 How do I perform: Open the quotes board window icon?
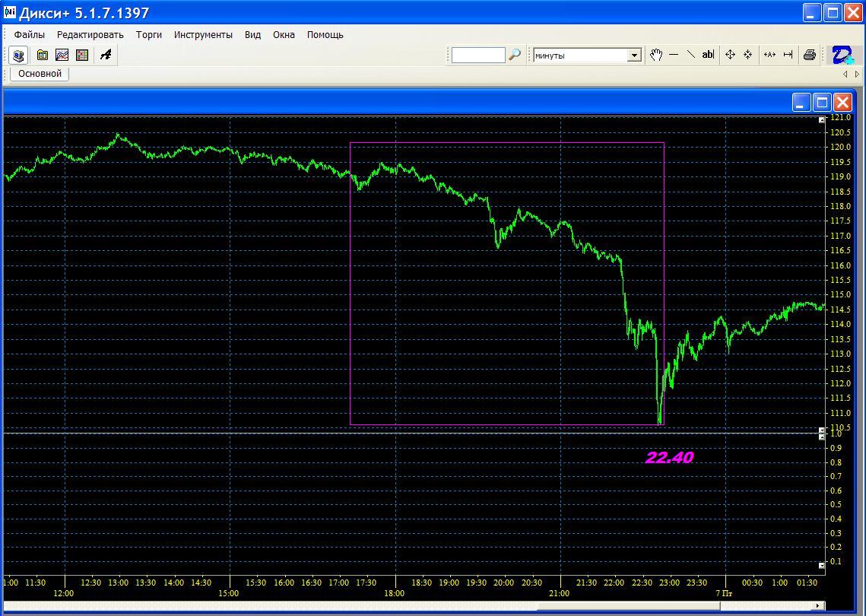point(43,55)
